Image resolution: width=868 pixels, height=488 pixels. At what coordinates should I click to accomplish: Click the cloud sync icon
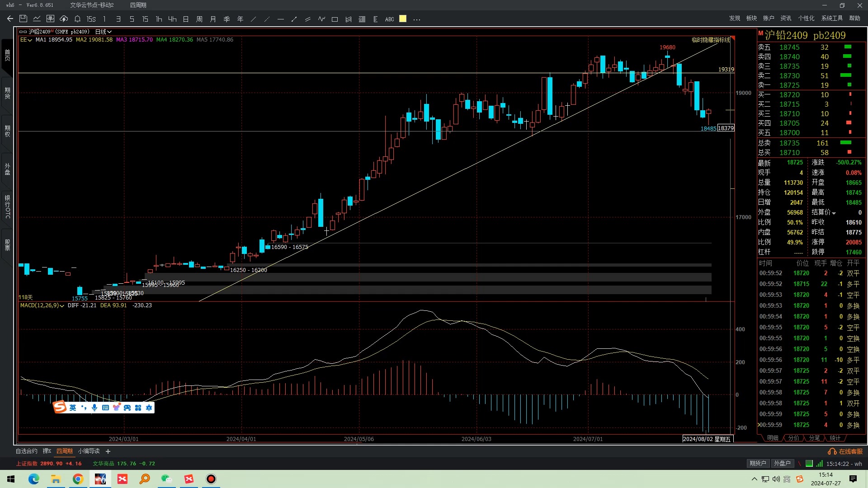(64, 19)
